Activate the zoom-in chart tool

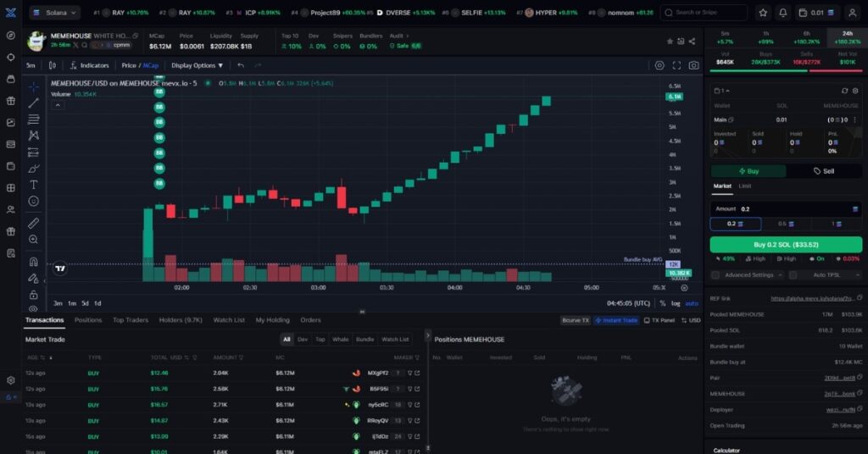pyautogui.click(x=33, y=240)
